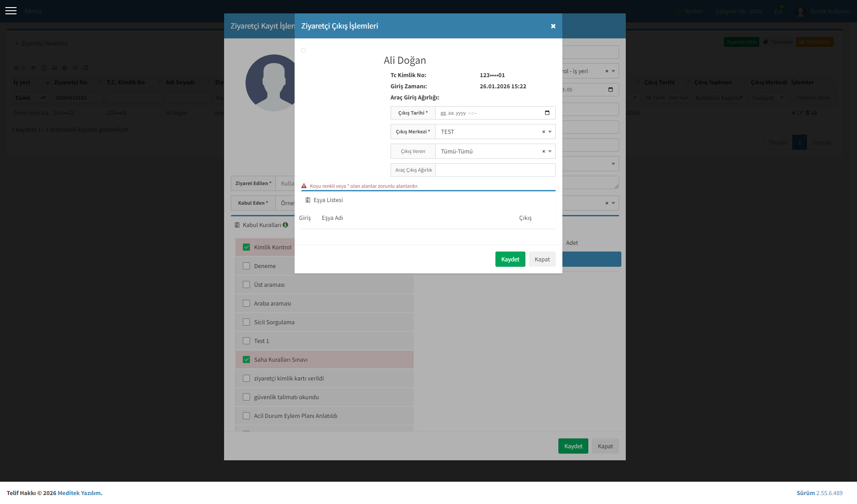Click the visitor profile avatar picture
This screenshot has width=857, height=504.
(x=270, y=83)
